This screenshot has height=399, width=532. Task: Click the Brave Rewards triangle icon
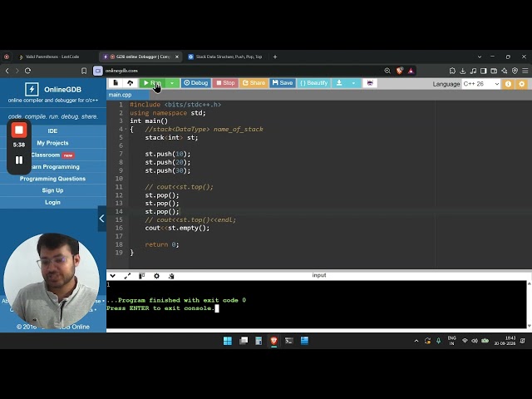411,71
